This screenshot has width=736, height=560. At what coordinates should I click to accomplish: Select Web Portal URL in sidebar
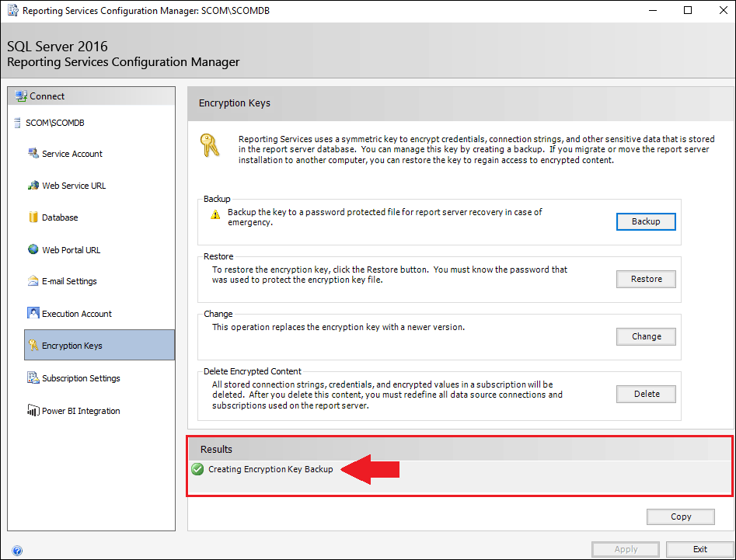click(x=71, y=250)
